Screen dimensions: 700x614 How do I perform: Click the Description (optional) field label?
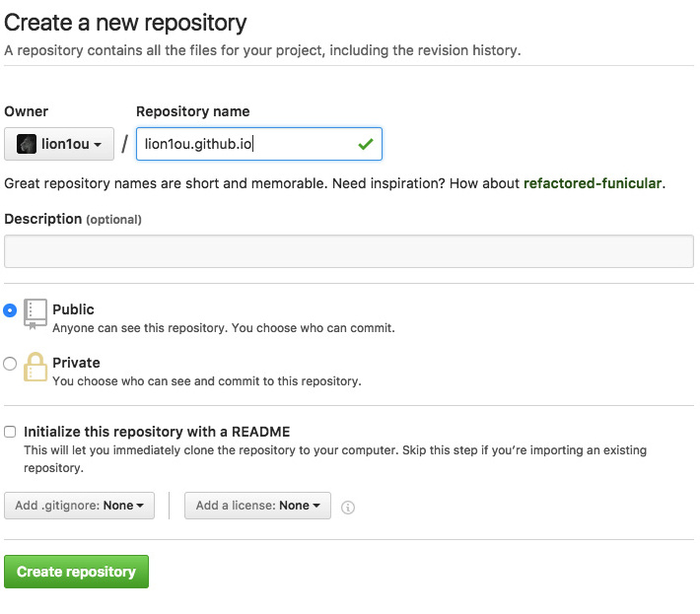pyautogui.click(x=73, y=219)
